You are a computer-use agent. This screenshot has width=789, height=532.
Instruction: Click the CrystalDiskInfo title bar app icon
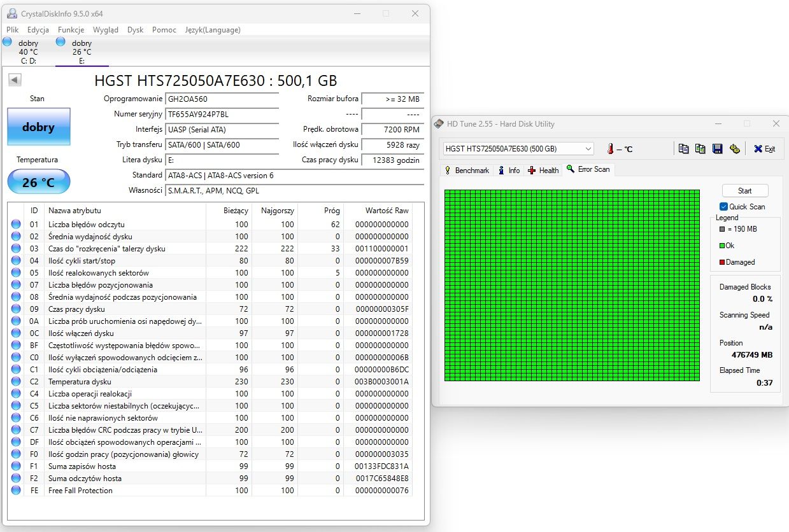11,13
